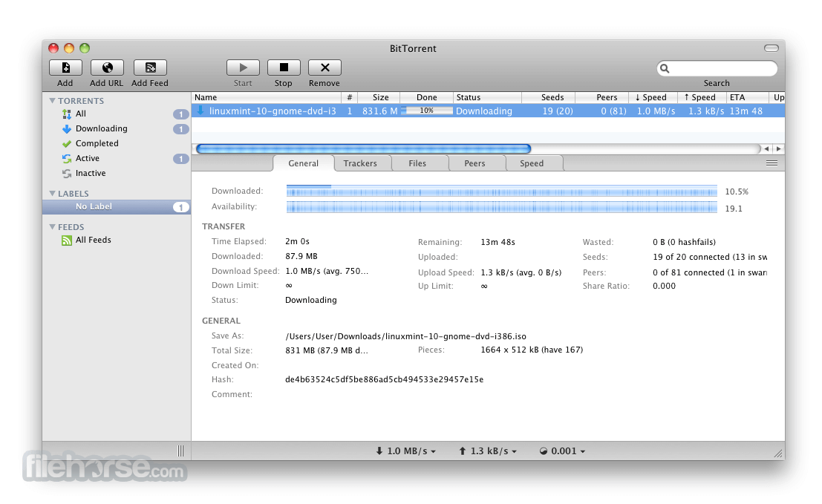
Task: Sort torrents by Size column
Action: pos(379,97)
